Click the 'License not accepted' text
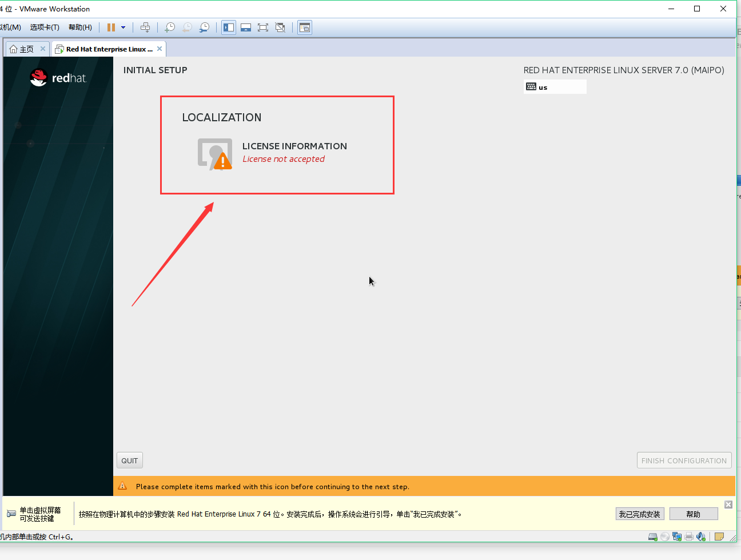 [x=284, y=159]
